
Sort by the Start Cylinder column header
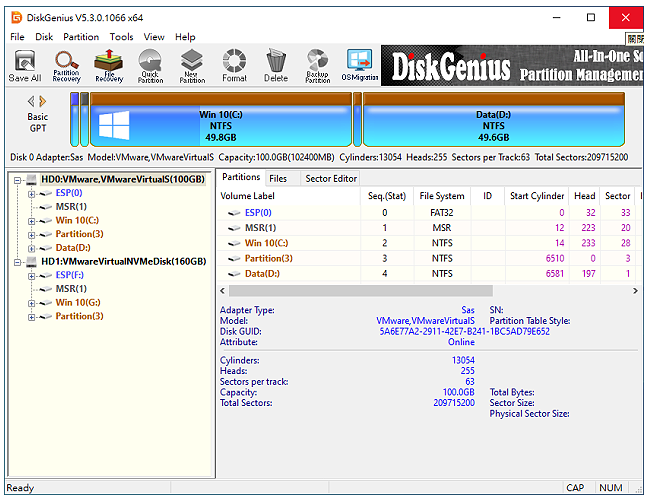(536, 196)
